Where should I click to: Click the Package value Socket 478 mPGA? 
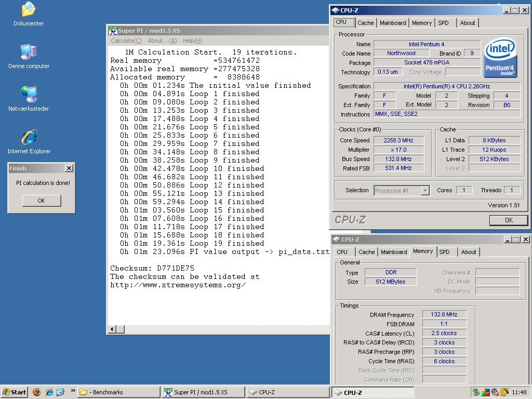tap(427, 62)
